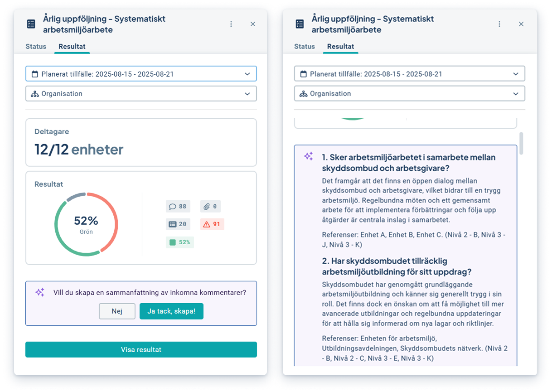Click the green 52% status badge
Image resolution: width=552 pixels, height=392 pixels.
point(180,242)
